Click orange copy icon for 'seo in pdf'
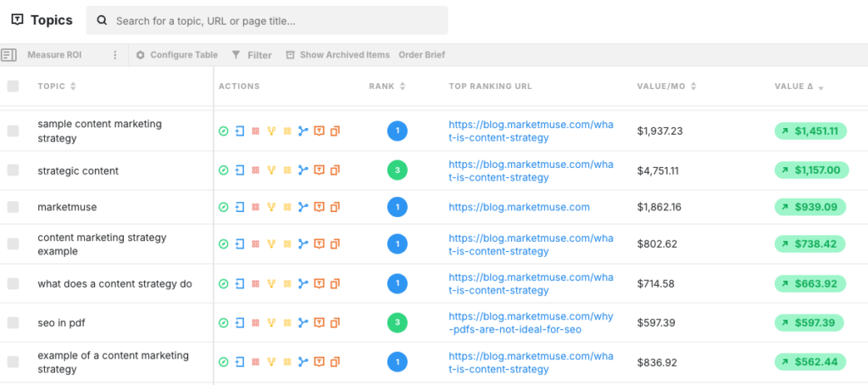Screen dimensions: 868x385 [x=335, y=322]
